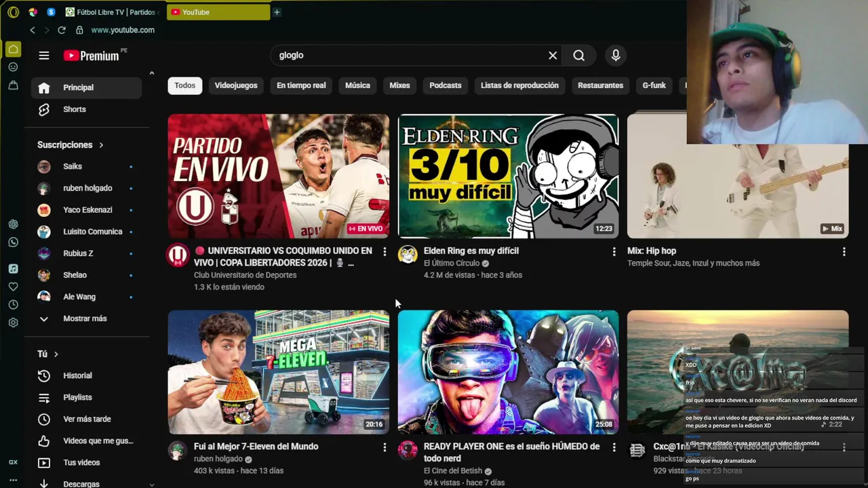Open the Rubius Z subscription channel
The image size is (868, 488).
86,253
